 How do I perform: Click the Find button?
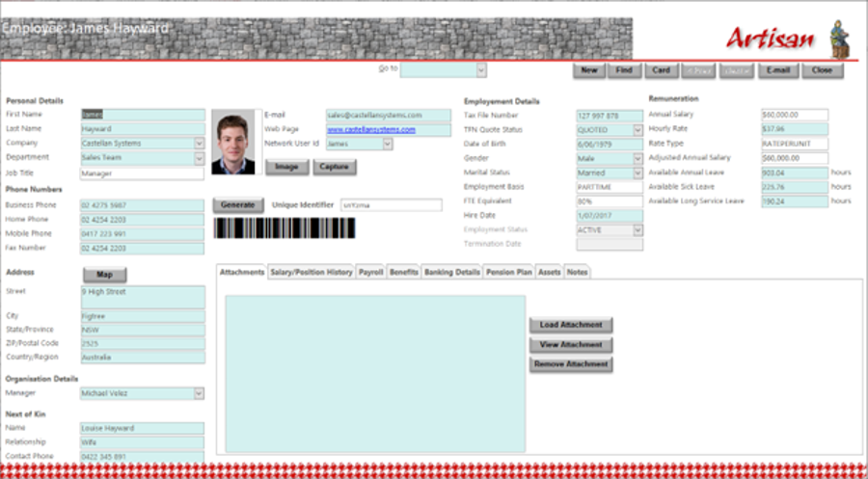pos(624,70)
